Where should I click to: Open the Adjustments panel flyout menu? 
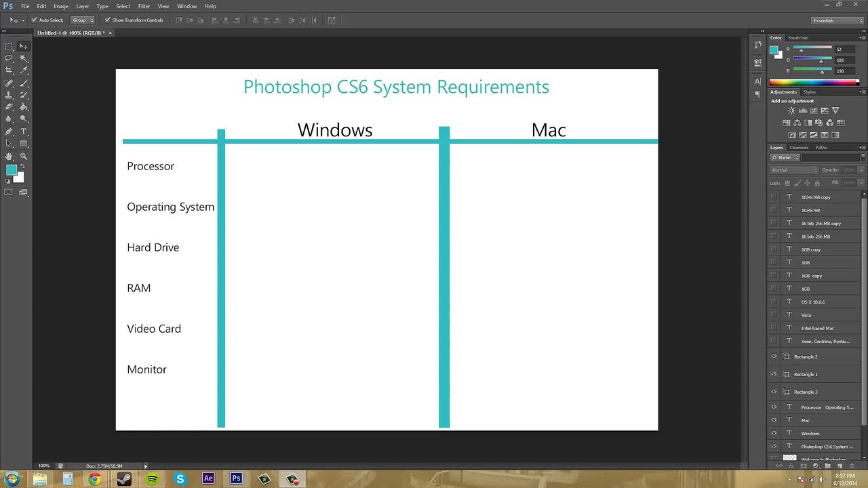(862, 92)
